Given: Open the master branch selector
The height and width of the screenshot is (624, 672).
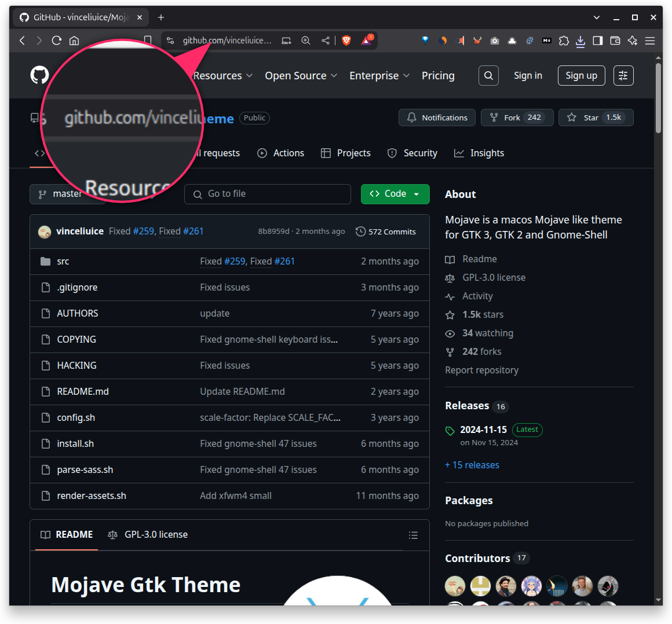Looking at the screenshot, I should (x=67, y=194).
